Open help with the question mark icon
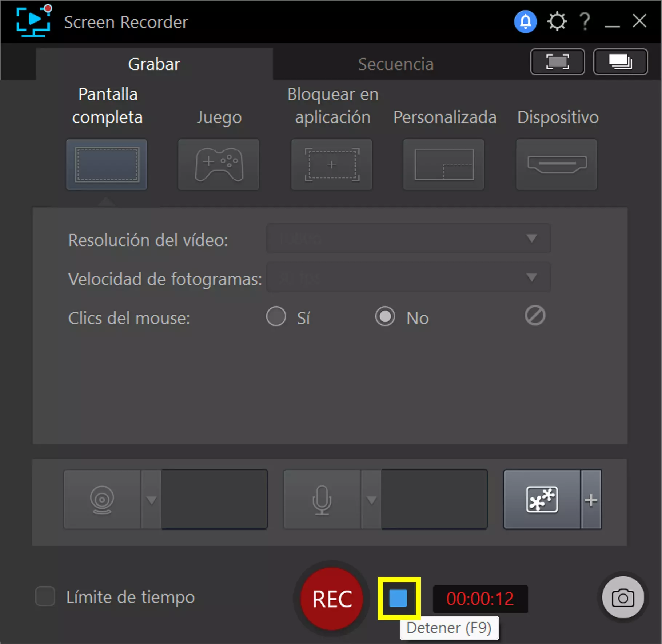662x644 pixels. [585, 22]
